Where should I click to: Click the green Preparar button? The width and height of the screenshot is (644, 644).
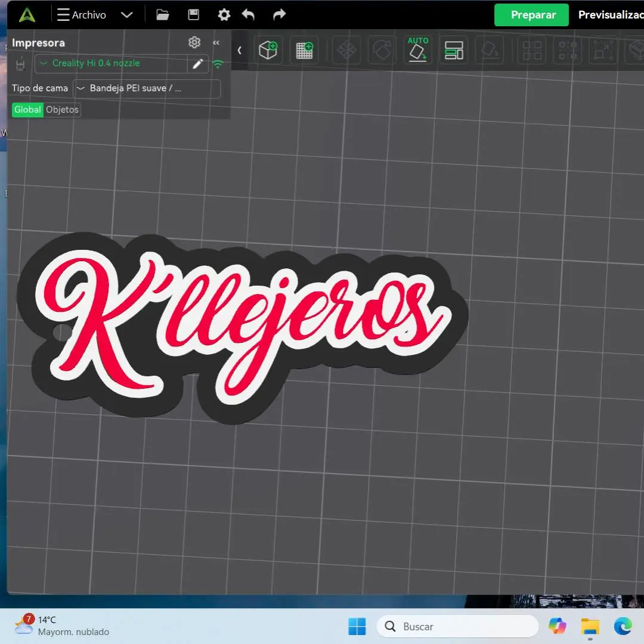(531, 15)
